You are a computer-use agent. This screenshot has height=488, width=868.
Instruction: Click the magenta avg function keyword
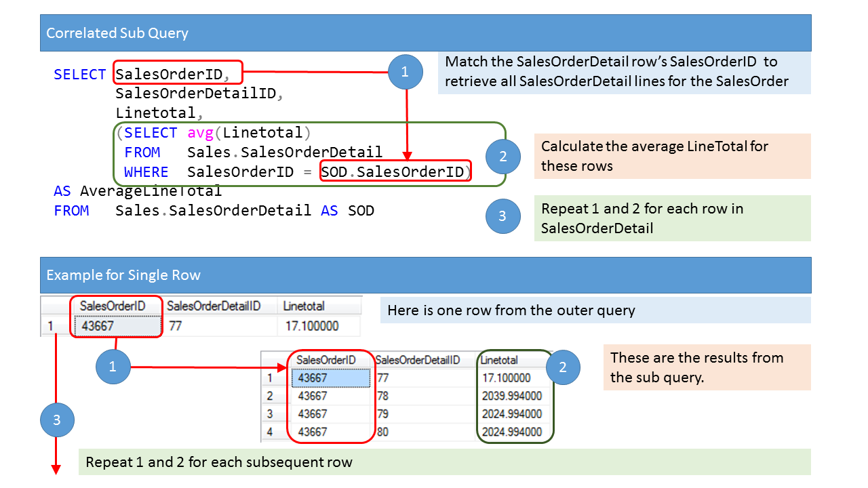click(x=201, y=132)
